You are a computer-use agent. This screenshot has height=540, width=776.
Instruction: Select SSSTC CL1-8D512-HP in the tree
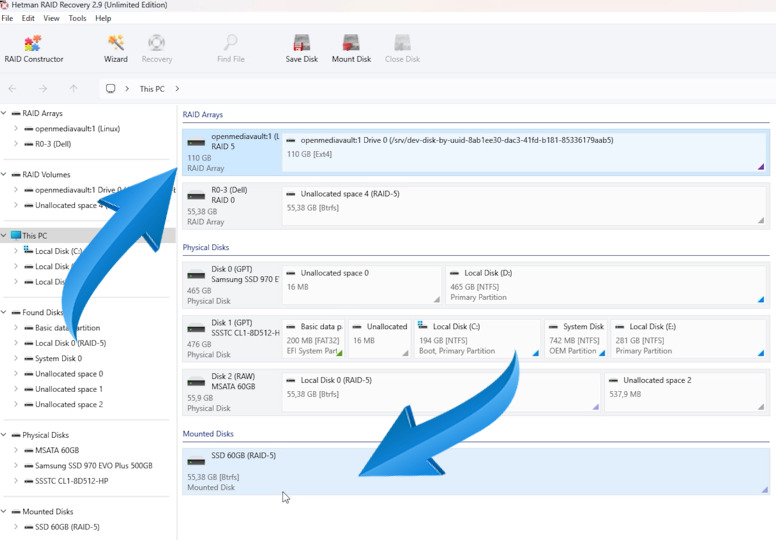click(x=72, y=481)
